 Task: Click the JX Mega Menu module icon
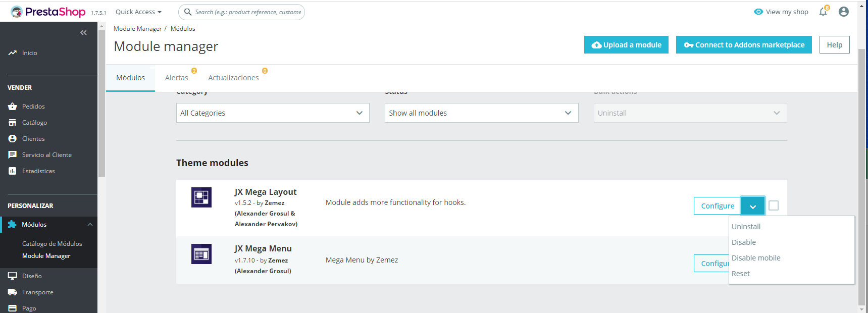pos(201,254)
